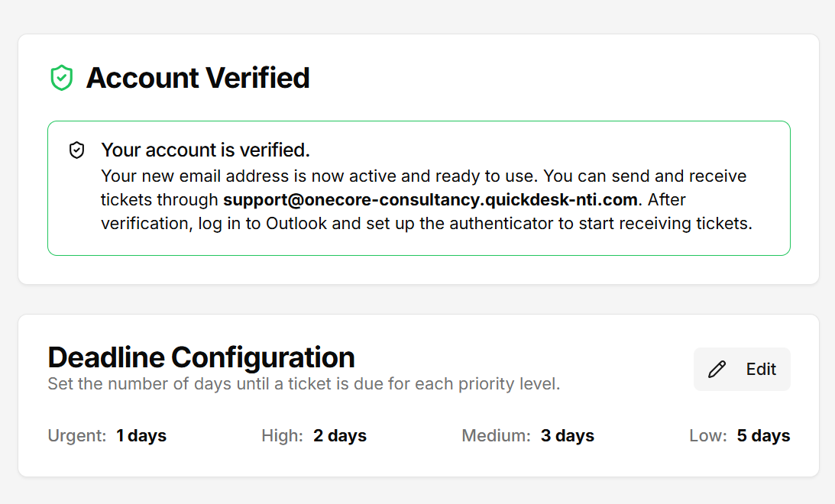The height and width of the screenshot is (504, 835).
Task: Select the Account Verified heading
Action: click(199, 77)
